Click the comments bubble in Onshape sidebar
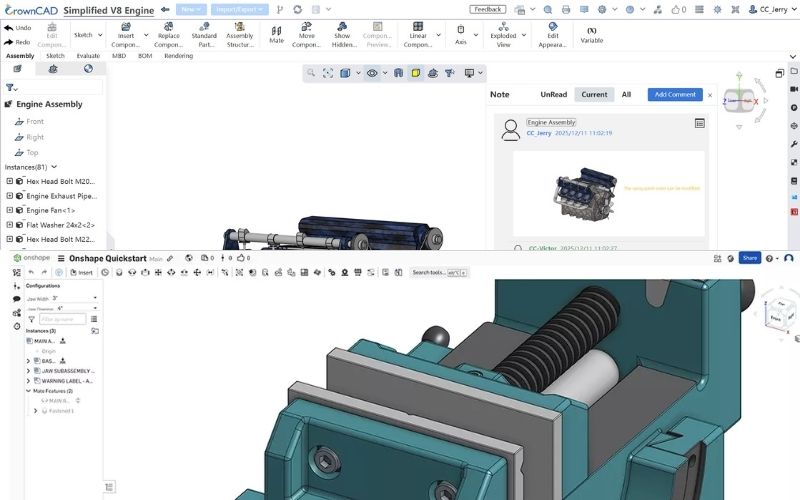Screen dimensions: 800x500 17,298
